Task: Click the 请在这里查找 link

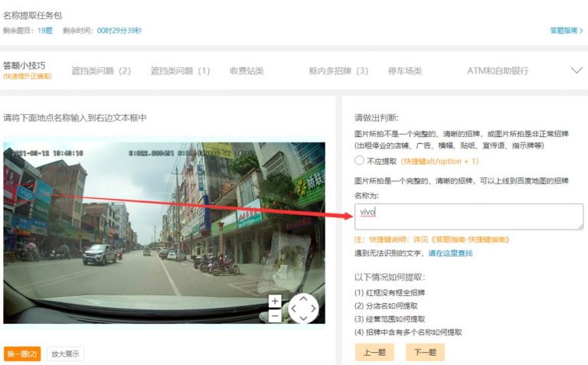Action: tap(450, 253)
